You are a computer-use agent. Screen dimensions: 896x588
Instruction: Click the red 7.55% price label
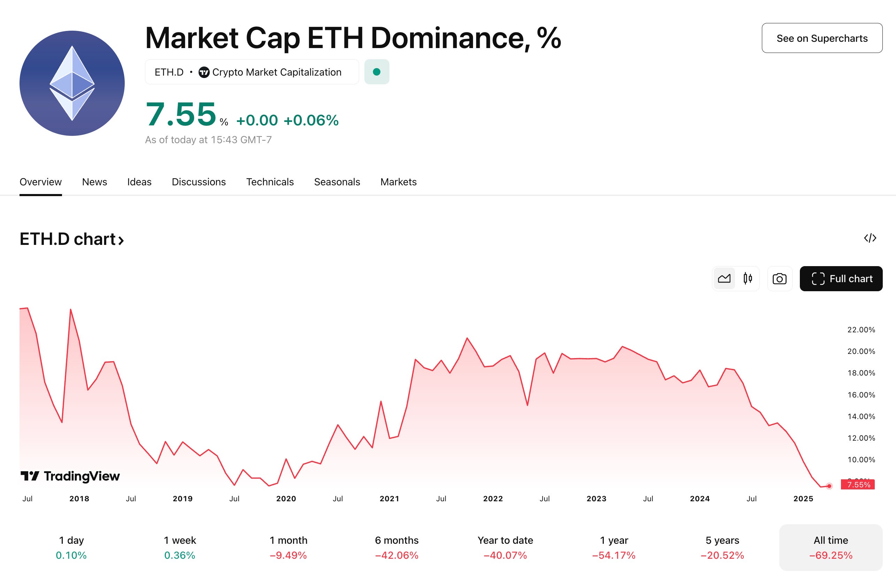(x=858, y=485)
